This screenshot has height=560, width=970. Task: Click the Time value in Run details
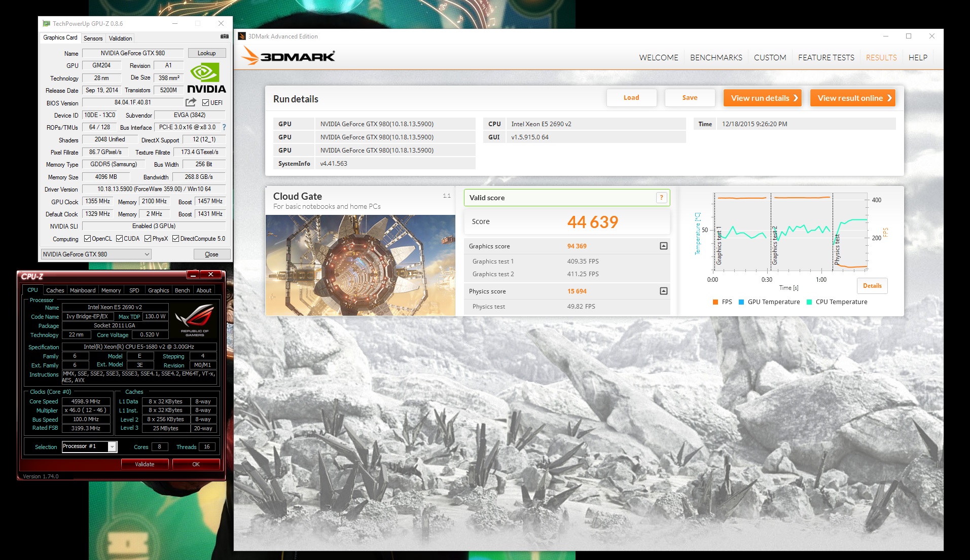(x=806, y=124)
